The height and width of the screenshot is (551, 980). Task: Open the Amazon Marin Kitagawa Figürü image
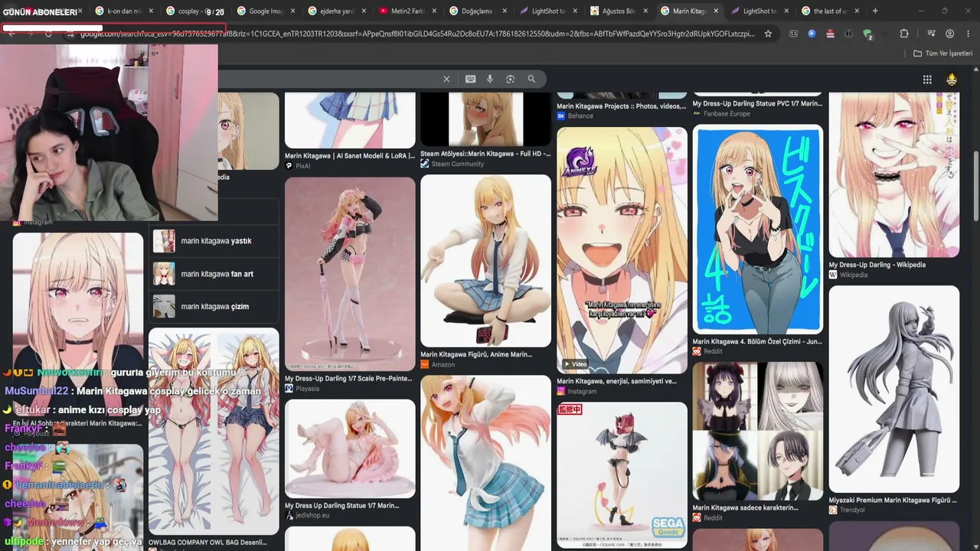coord(485,260)
